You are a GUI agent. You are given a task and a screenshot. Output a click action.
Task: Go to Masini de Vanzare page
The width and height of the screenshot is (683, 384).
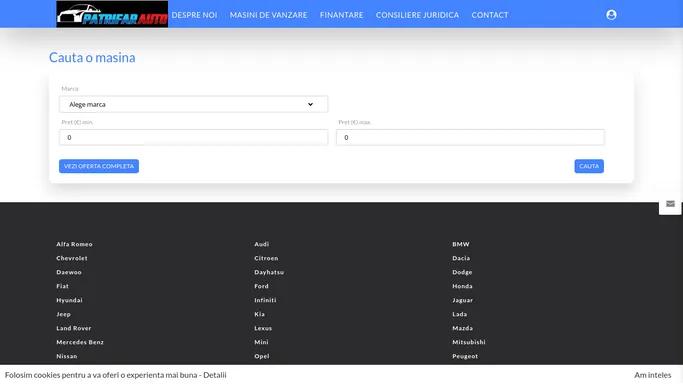(268, 15)
